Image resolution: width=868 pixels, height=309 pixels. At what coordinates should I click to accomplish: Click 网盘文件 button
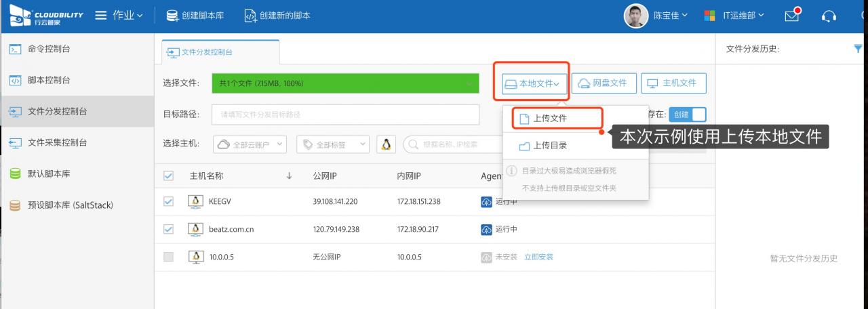[x=604, y=83]
